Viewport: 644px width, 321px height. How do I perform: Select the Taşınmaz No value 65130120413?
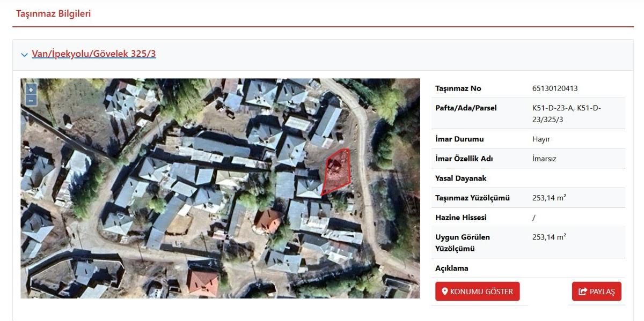(555, 88)
